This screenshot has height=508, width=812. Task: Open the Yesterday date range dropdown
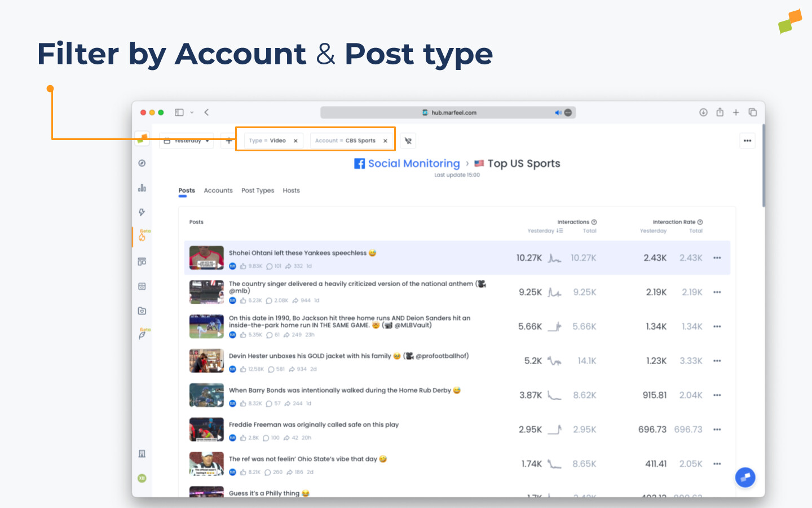click(186, 140)
